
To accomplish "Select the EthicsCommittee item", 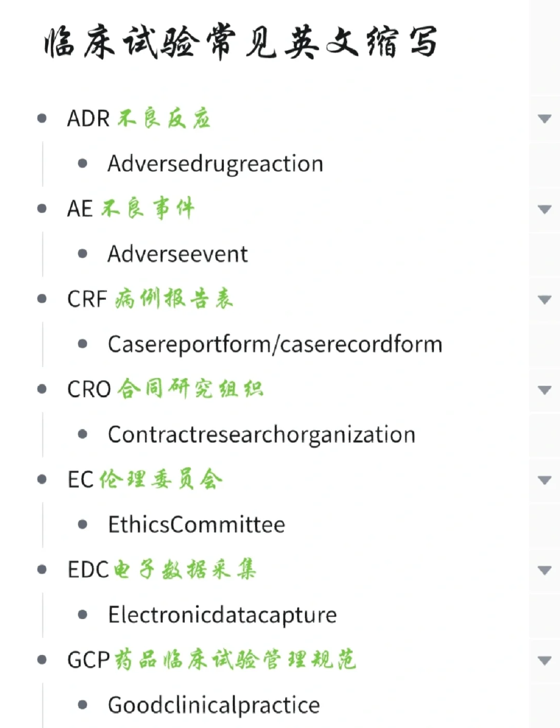I will pos(197,525).
